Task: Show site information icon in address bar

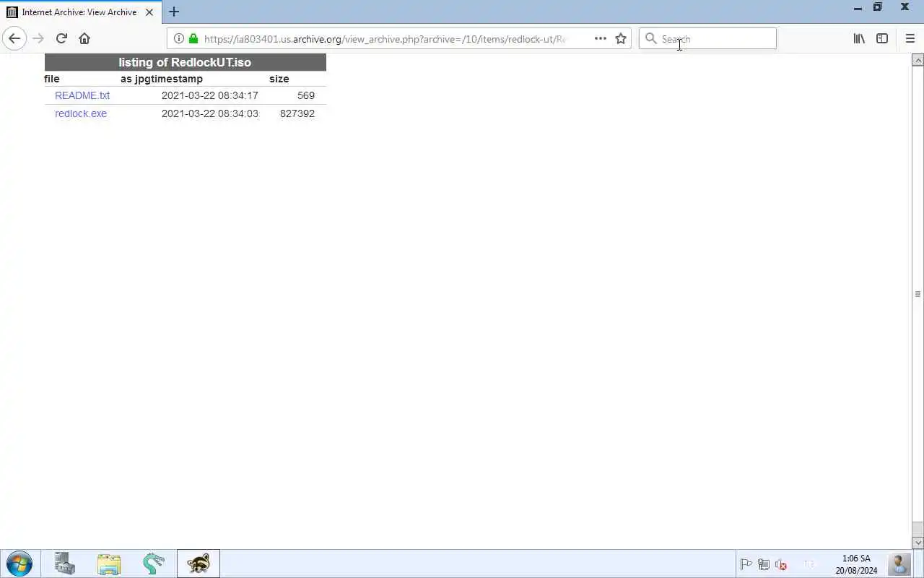Action: pos(178,38)
